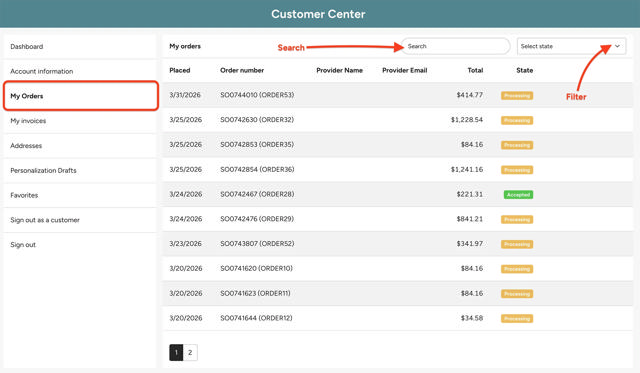Click the Customer Center title
This screenshot has height=373, width=640.
pyautogui.click(x=318, y=14)
